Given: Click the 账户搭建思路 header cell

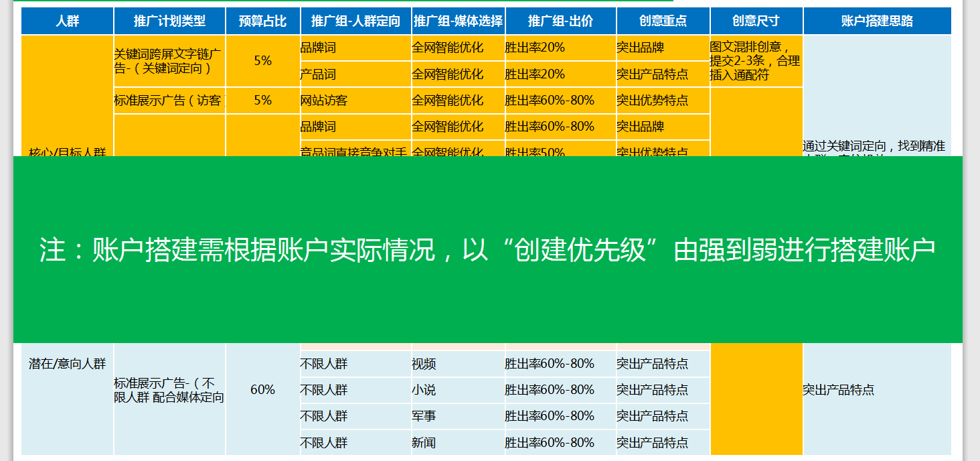Looking at the screenshot, I should pos(877,21).
